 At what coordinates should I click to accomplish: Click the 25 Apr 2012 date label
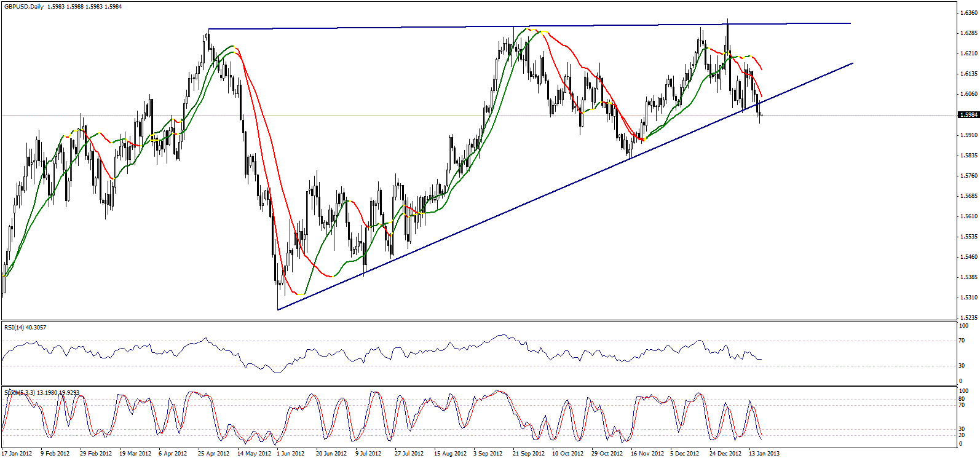(214, 454)
